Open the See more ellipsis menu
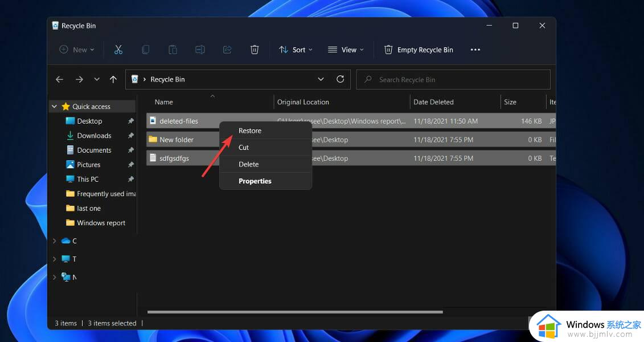 (475, 50)
